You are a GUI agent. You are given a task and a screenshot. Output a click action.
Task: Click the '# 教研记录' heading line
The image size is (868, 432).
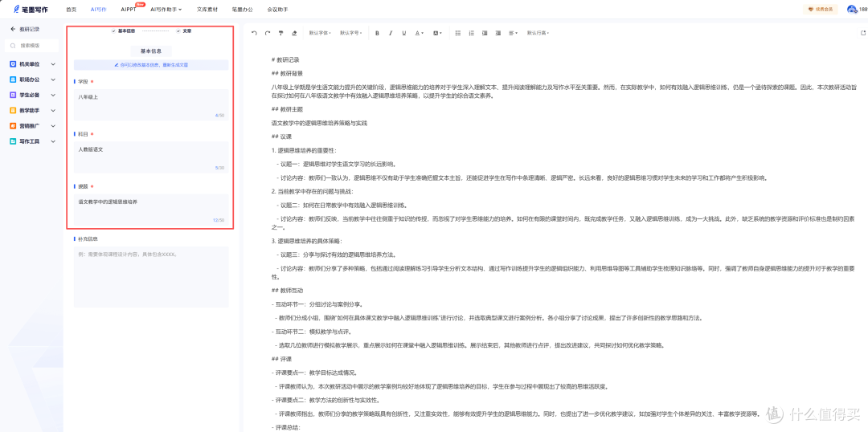(285, 59)
